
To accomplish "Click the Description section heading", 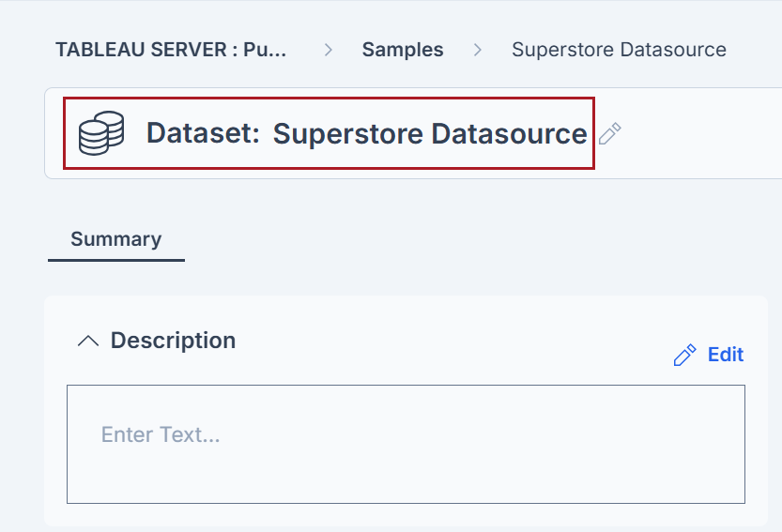I will coord(173,341).
